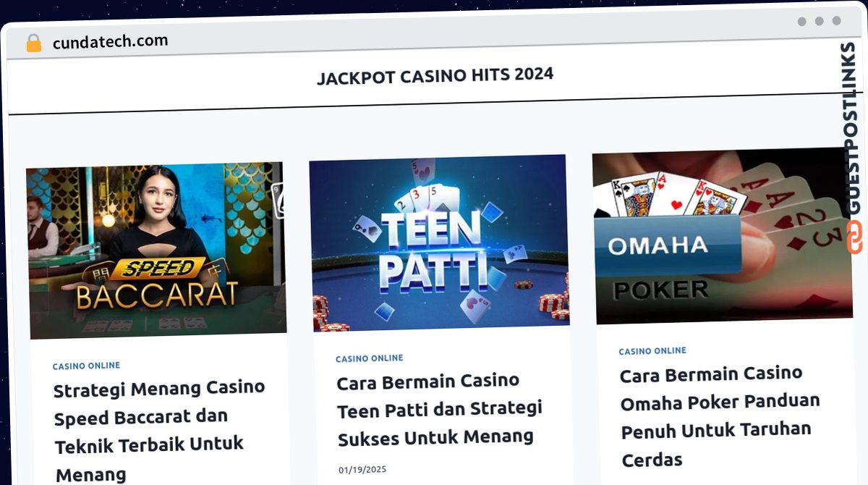Click the orange padlock security icon

click(34, 43)
